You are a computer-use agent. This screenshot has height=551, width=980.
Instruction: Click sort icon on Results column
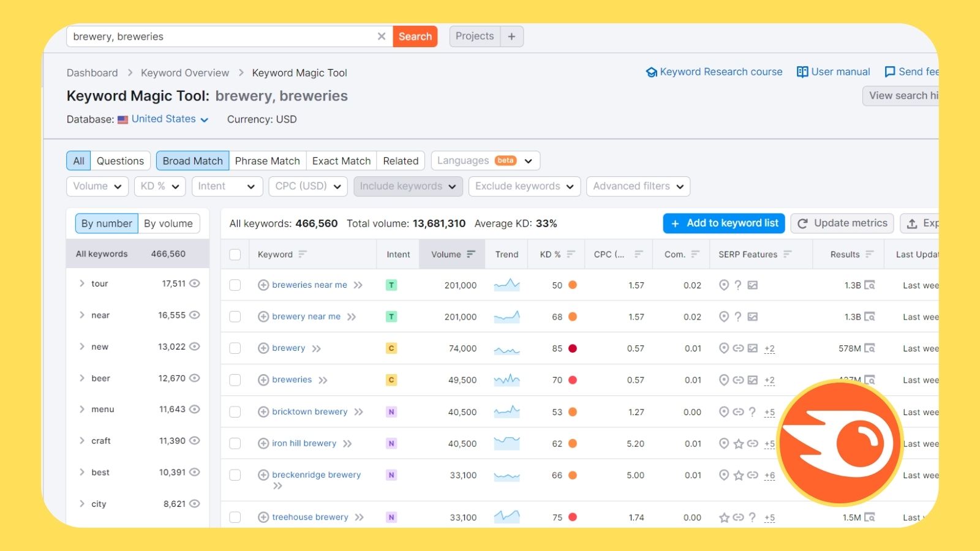870,254
